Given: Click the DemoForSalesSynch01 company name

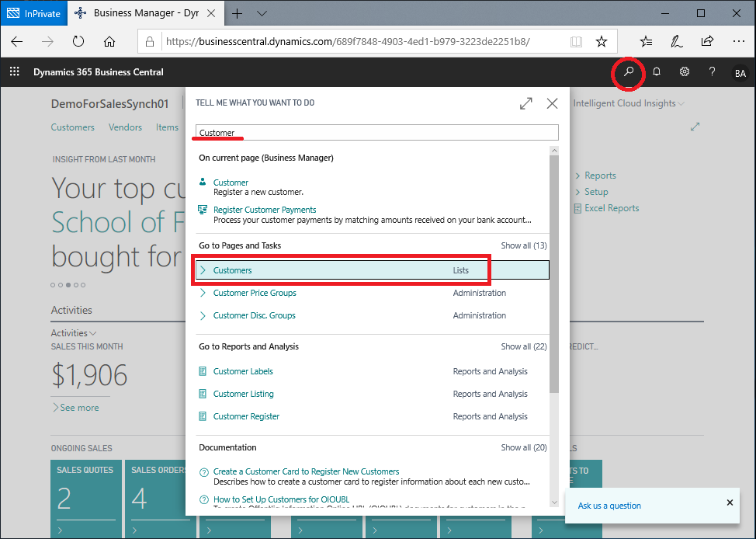Looking at the screenshot, I should (110, 104).
